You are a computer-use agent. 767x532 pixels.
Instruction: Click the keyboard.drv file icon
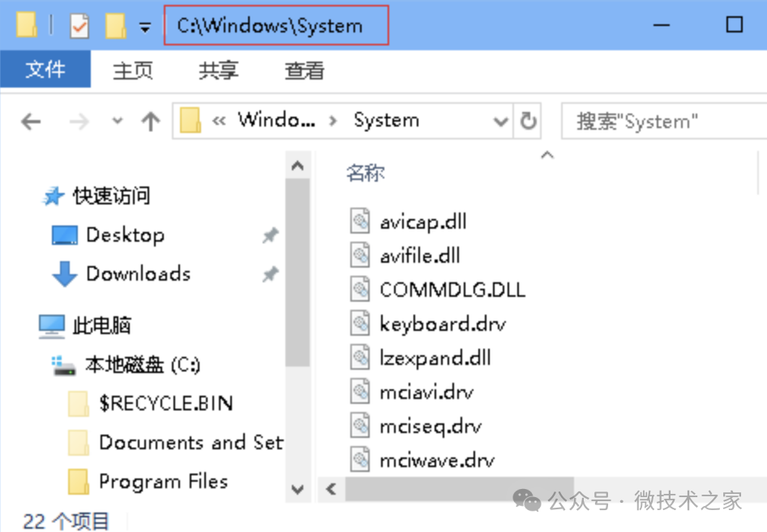click(x=360, y=324)
